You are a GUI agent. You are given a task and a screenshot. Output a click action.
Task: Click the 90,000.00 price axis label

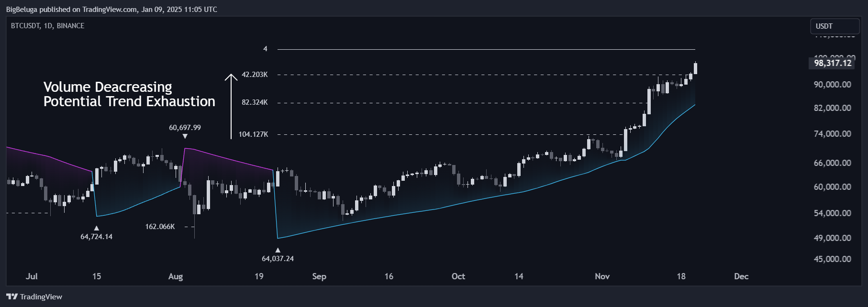click(x=832, y=85)
